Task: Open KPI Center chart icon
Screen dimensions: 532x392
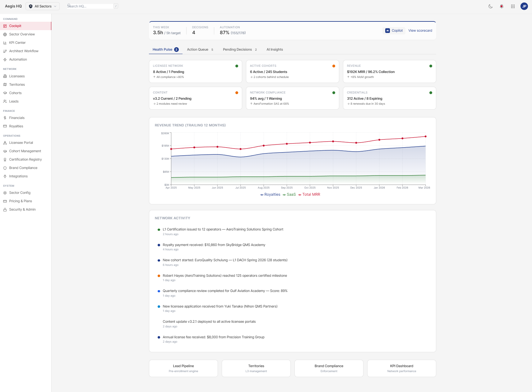Action: coord(5,43)
